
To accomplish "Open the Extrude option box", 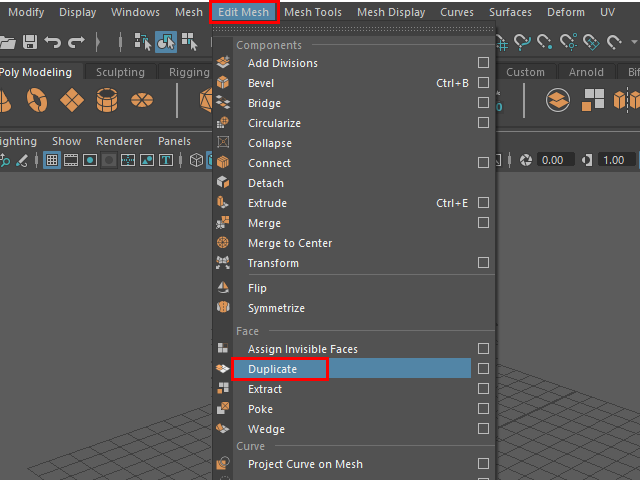I will pyautogui.click(x=483, y=203).
